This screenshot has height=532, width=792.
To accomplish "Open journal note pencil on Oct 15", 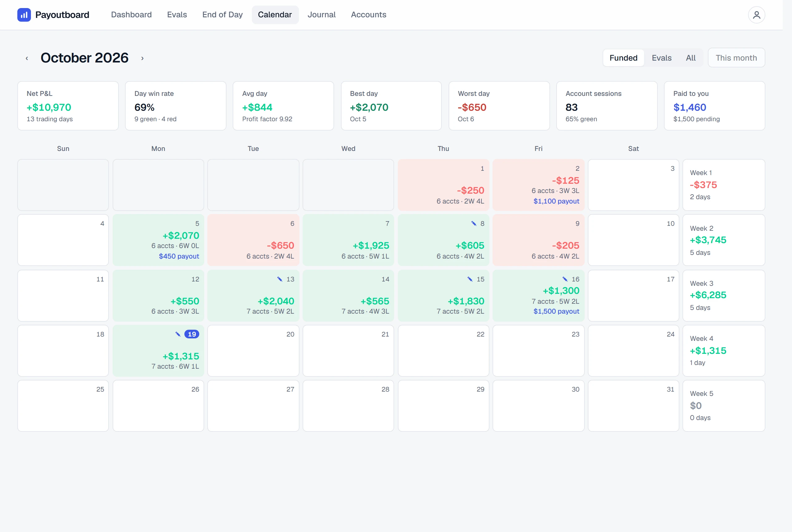I will (470, 279).
